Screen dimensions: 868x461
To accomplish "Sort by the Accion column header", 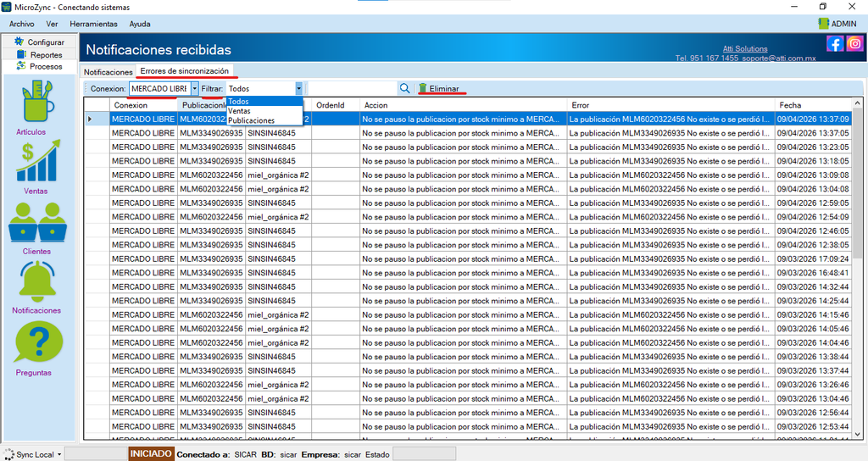I will coord(464,105).
